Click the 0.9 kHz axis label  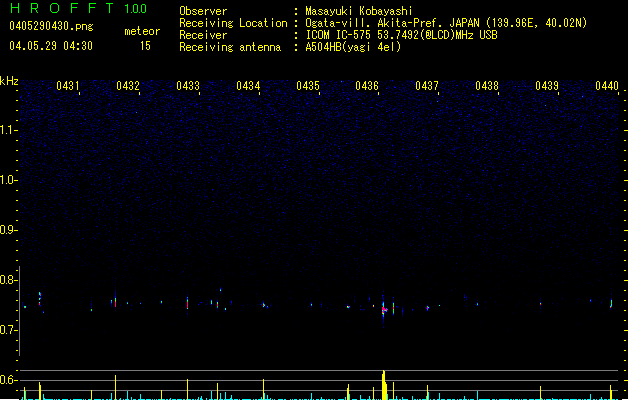pyautogui.click(x=8, y=230)
